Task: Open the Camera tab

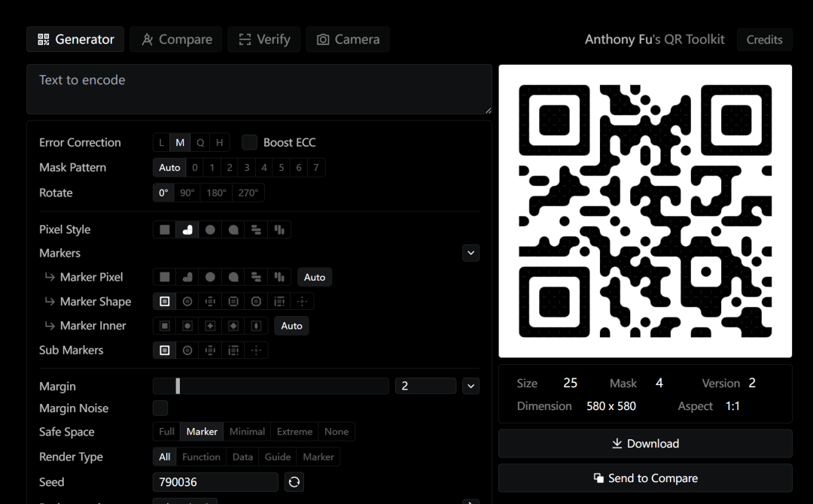Action: pos(348,39)
